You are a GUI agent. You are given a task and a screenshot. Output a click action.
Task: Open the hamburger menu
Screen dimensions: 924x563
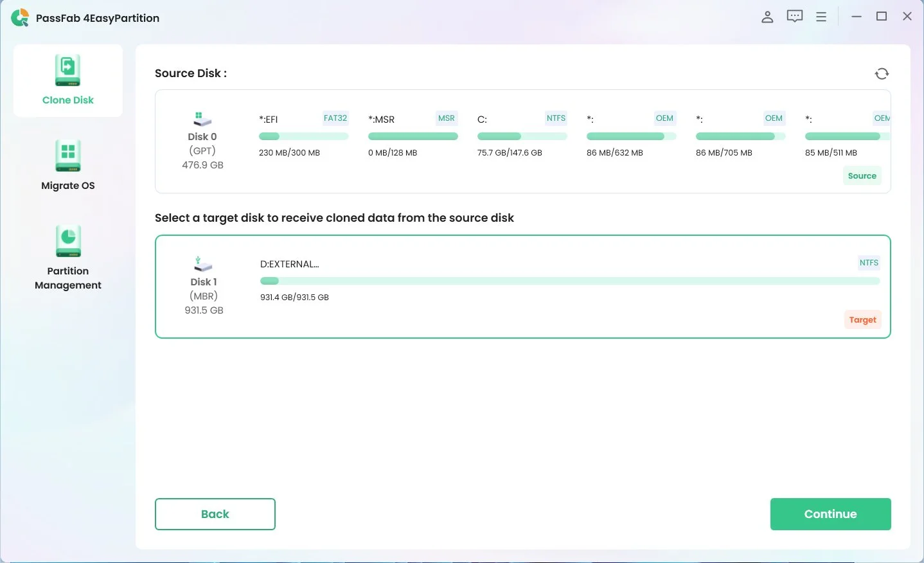(821, 16)
